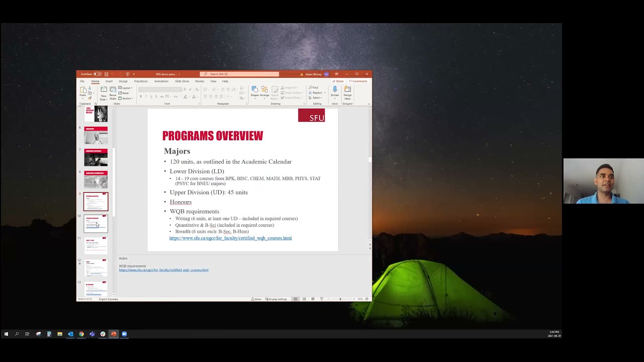Open Display Settings in status bar
This screenshot has height=362, width=644.
coord(276,299)
